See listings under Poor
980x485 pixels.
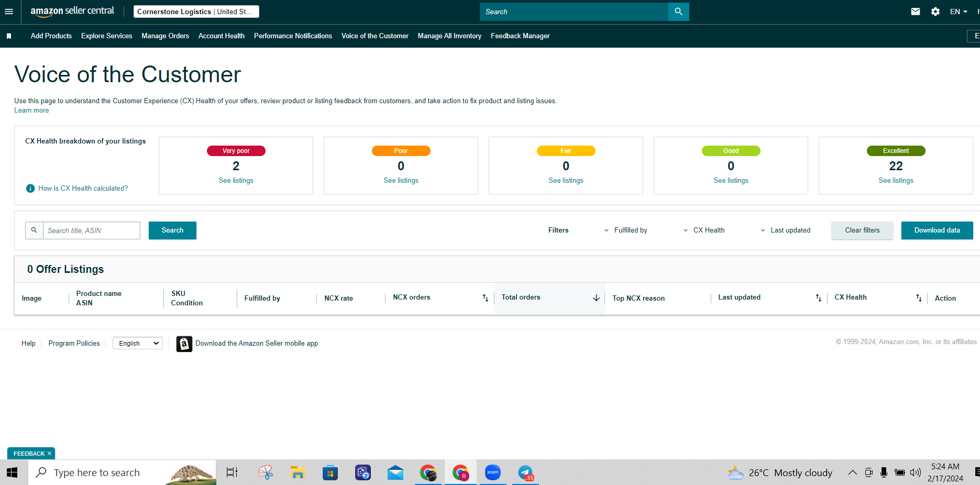pos(401,181)
